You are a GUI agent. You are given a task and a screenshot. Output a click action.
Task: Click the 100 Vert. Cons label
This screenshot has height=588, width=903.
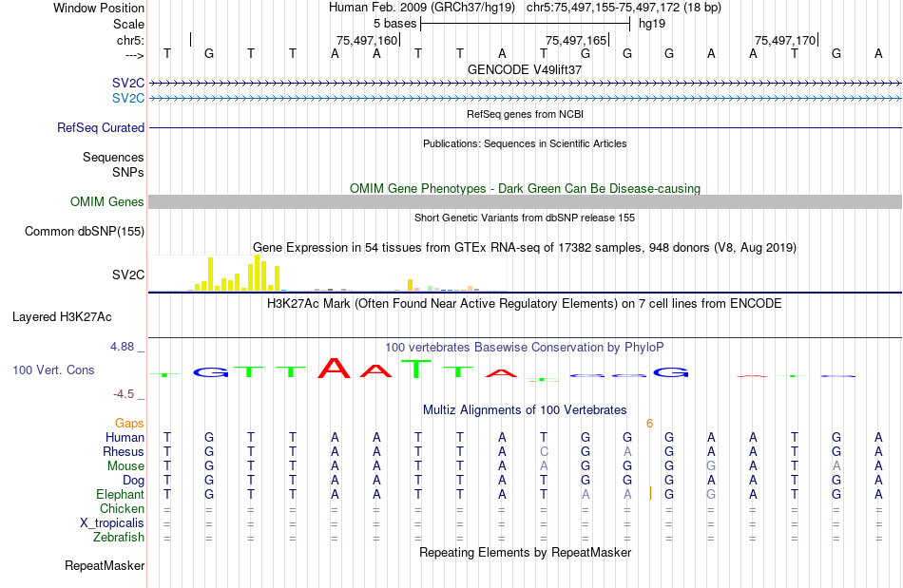pos(53,370)
